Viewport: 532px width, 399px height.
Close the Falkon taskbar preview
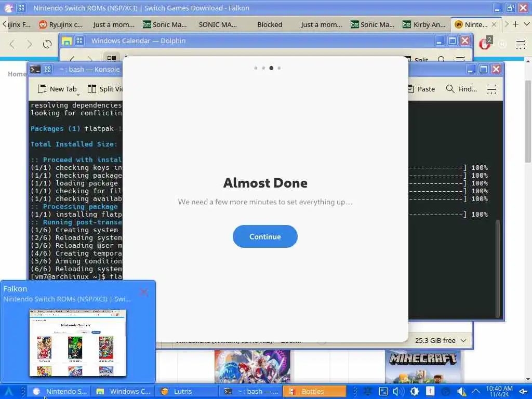coord(144,292)
